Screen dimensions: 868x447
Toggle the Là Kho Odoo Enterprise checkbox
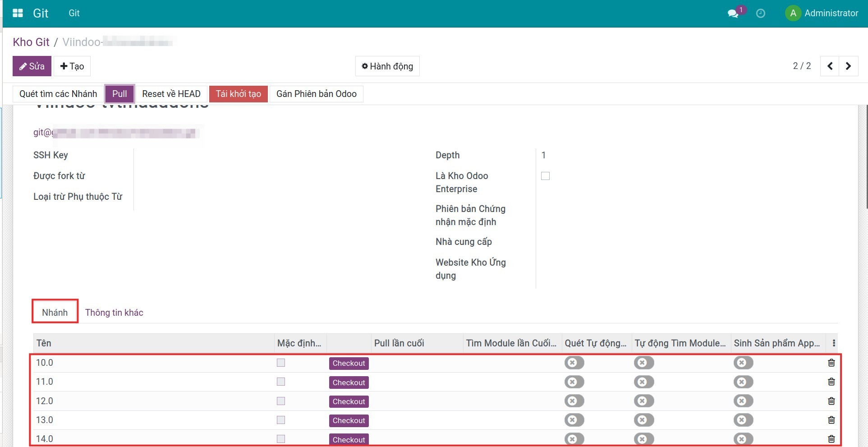pyautogui.click(x=545, y=176)
